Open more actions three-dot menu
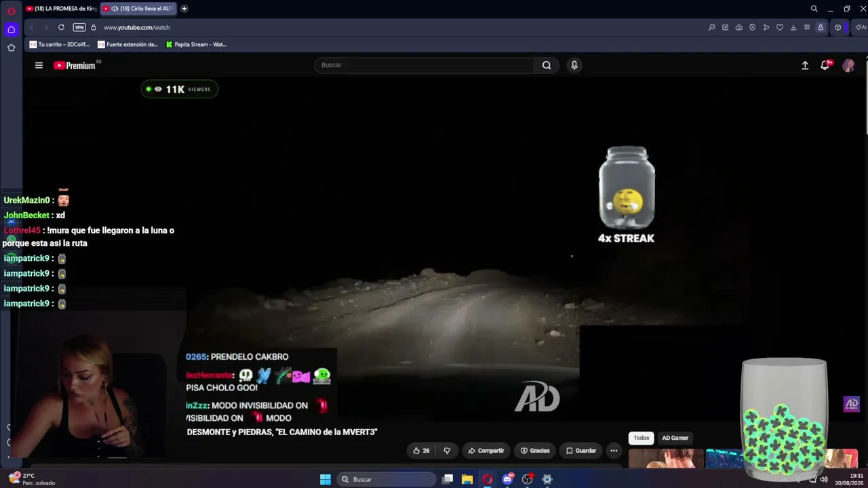This screenshot has height=488, width=868. 614,451
